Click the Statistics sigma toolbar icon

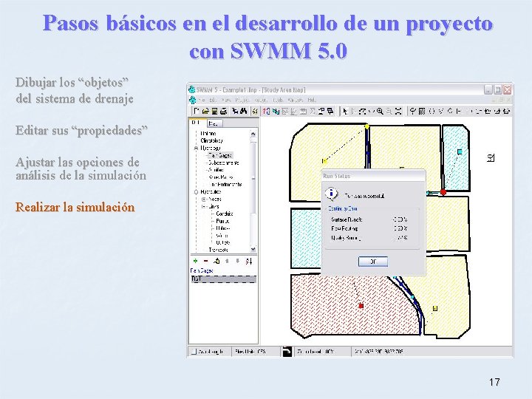312,112
